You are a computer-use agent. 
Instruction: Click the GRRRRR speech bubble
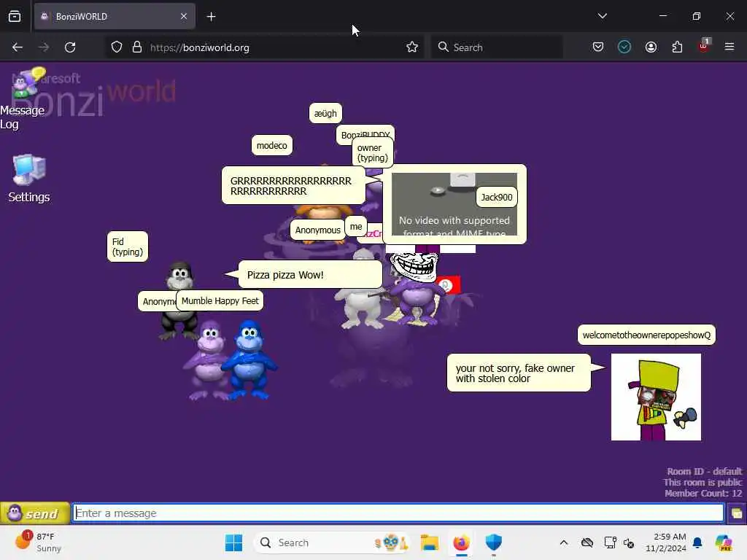pos(293,186)
